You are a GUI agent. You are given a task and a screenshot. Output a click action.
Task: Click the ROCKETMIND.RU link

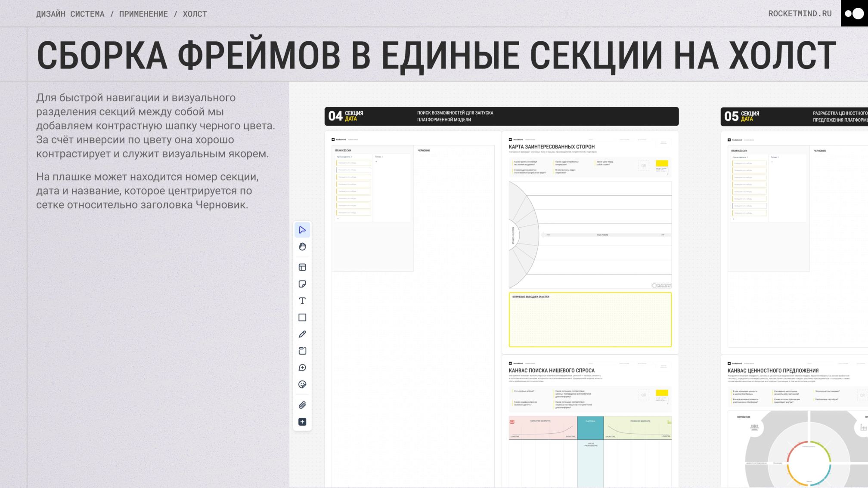[800, 14]
